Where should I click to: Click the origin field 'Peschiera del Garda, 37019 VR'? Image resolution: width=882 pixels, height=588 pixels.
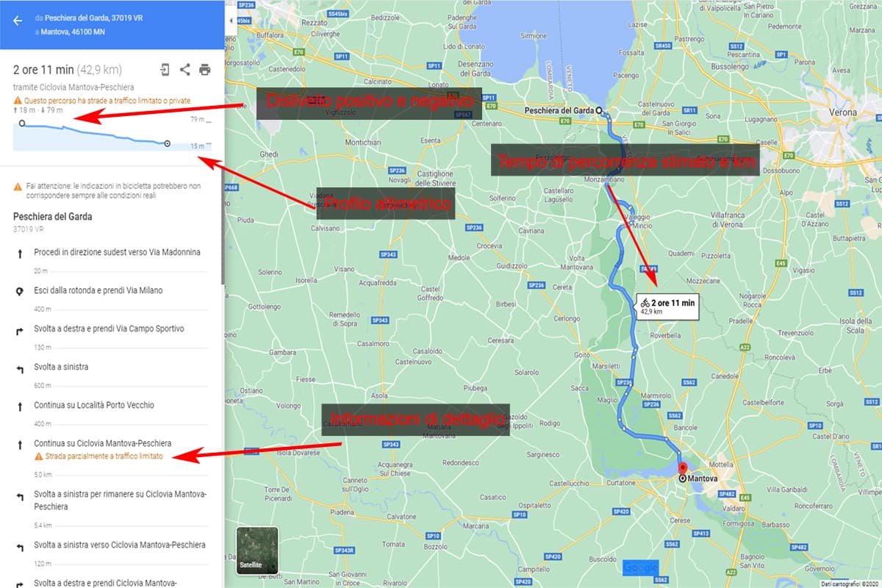click(x=96, y=16)
